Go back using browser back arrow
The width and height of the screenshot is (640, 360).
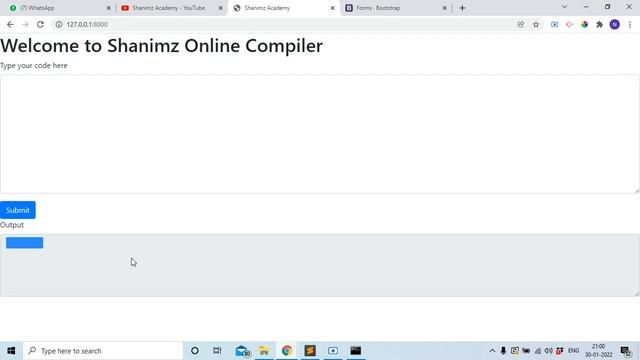10,24
